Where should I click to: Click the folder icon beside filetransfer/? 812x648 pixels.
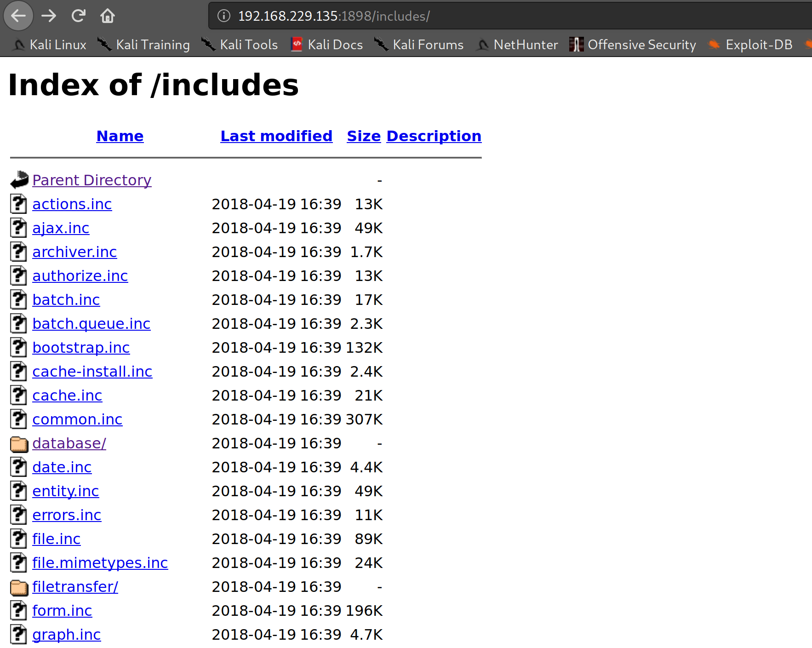pos(18,586)
